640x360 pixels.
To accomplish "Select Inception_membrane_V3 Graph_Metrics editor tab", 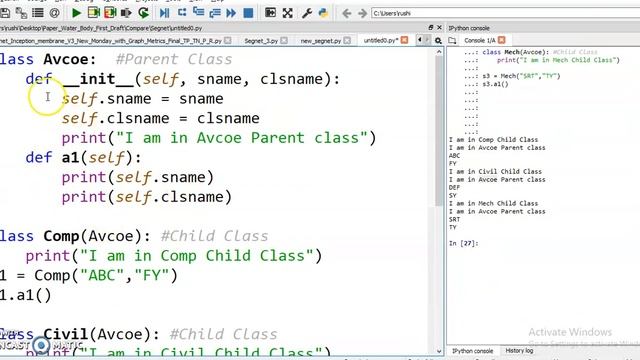I will [x=111, y=41].
